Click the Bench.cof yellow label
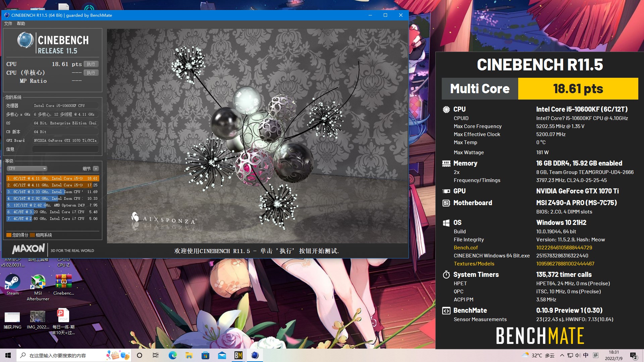This screenshot has height=362, width=644. coord(466,248)
